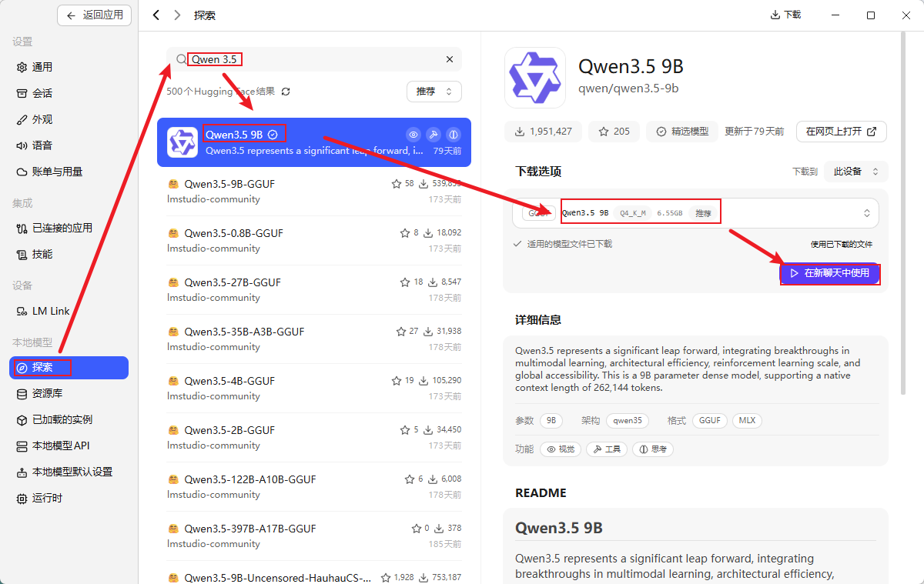Refresh Hugging Face results
Screen dimensions: 924x584
286,92
